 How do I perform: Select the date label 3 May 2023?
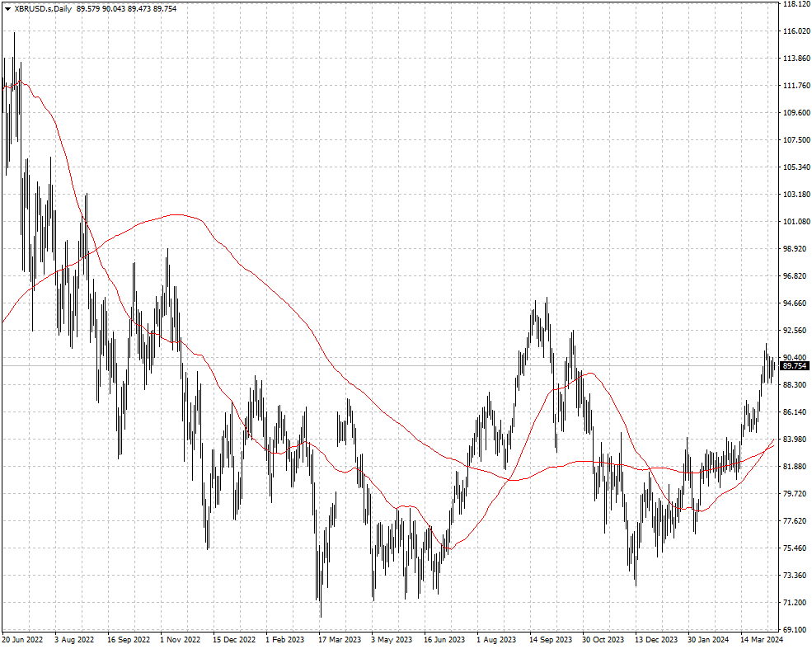[x=392, y=639]
